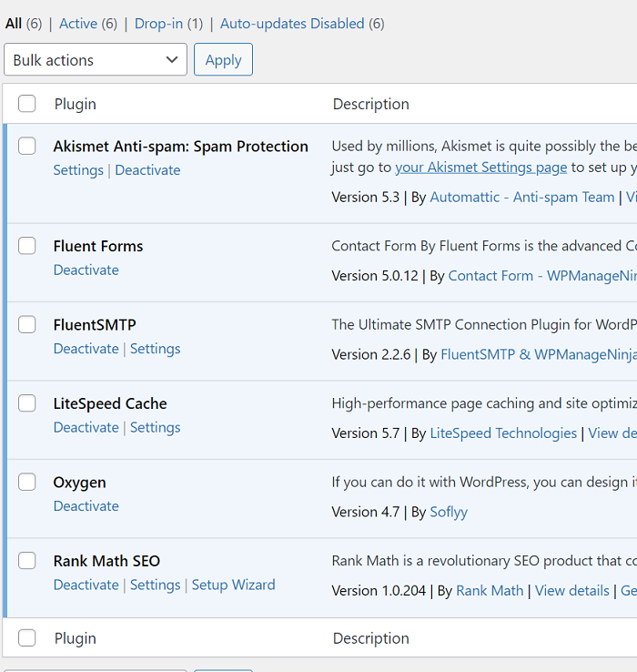Screen dimensions: 637x672
Task: Open LiteSpeed Cache Settings
Action: (x=155, y=427)
